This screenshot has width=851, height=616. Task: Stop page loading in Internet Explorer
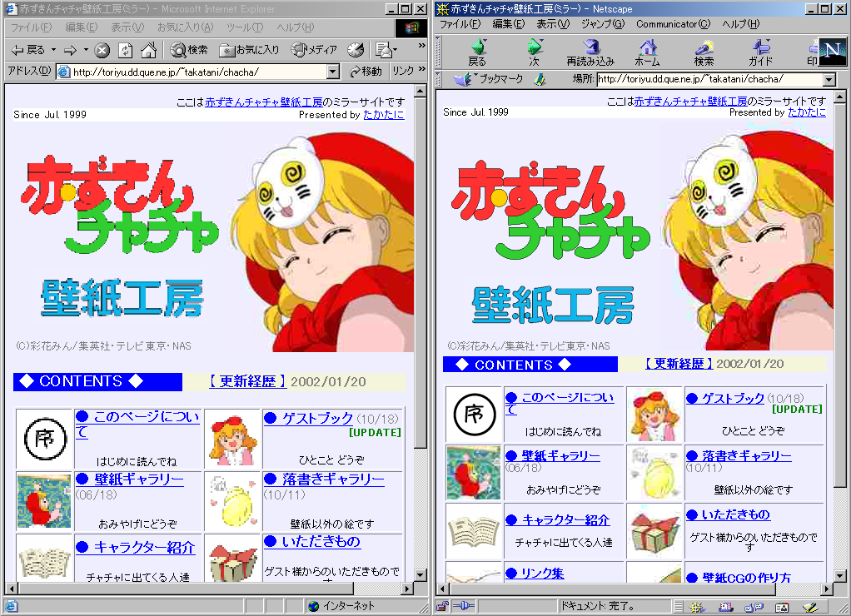click(102, 51)
